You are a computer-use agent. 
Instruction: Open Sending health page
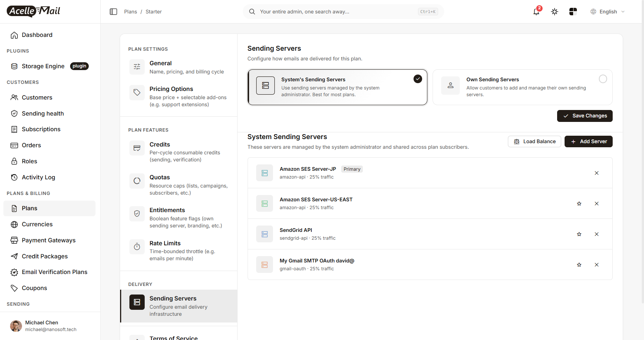click(x=49, y=114)
